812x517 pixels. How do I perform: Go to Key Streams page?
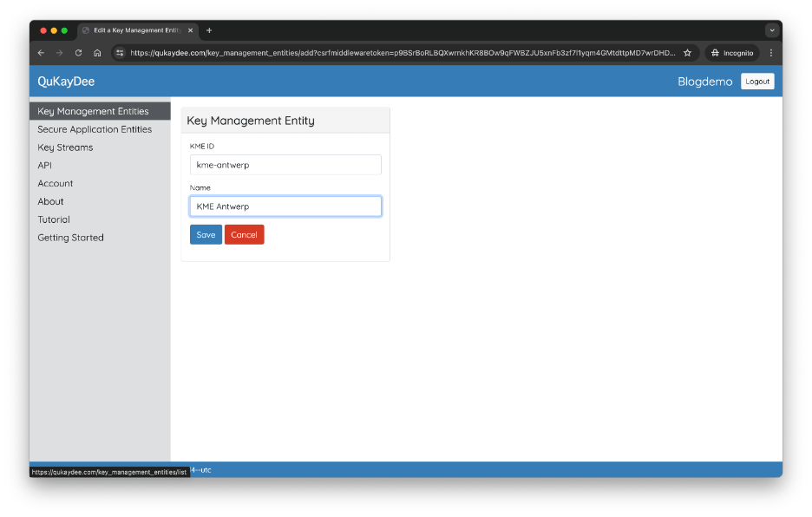point(65,147)
